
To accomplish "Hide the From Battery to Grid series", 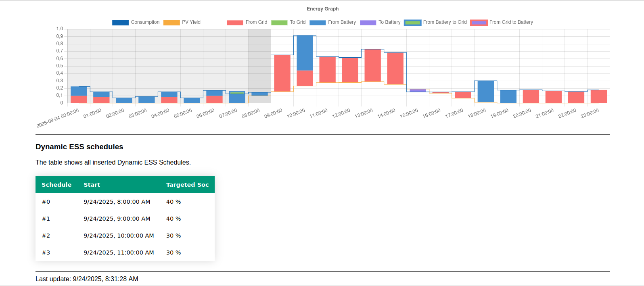I will pyautogui.click(x=412, y=23).
